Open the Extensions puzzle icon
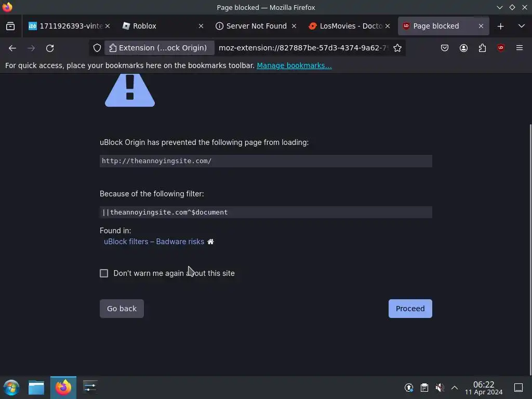 (482, 48)
